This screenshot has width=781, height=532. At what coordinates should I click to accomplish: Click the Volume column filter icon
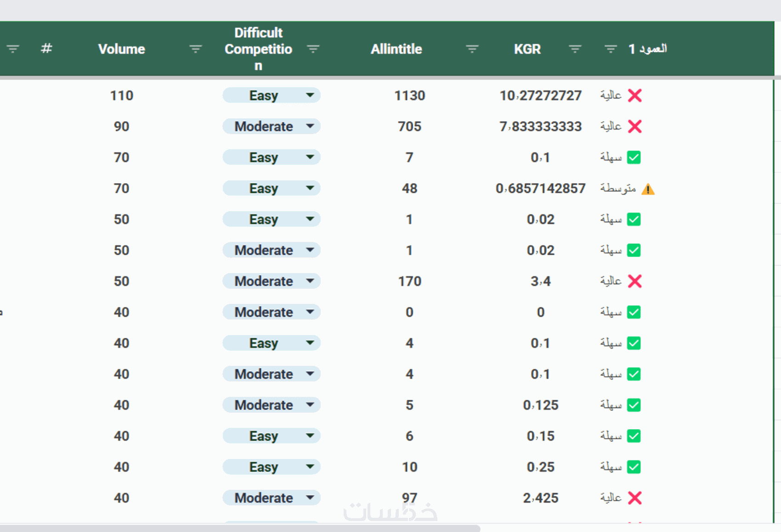(x=195, y=49)
